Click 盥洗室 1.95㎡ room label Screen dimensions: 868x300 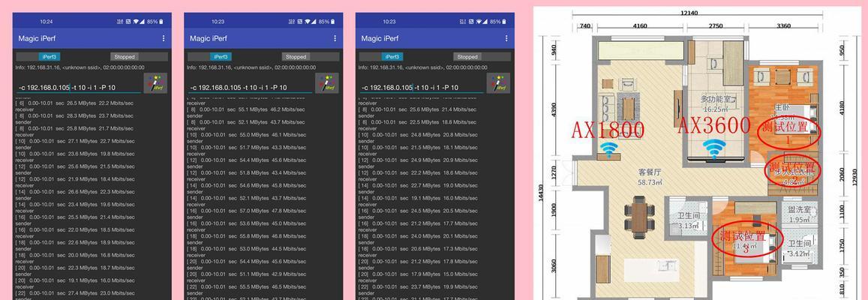(799, 214)
